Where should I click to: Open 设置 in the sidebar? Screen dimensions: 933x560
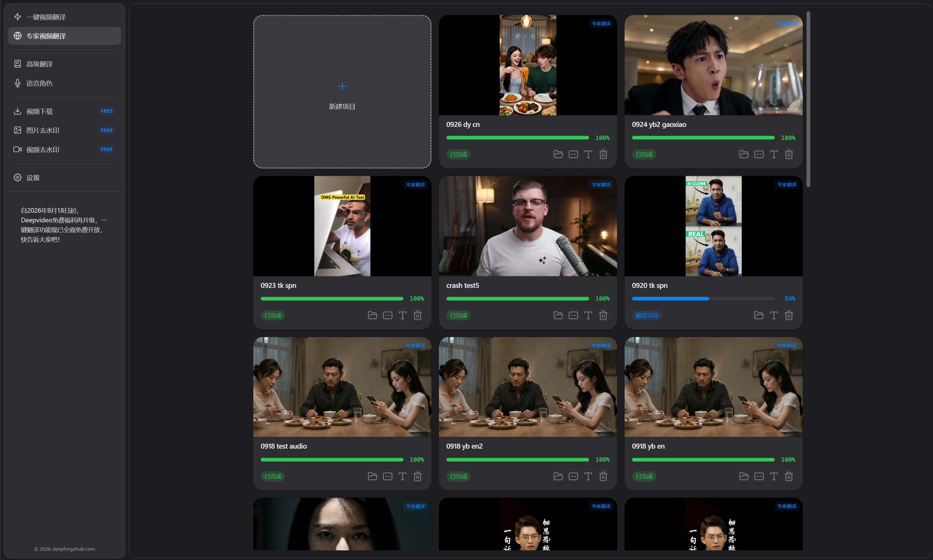(64, 178)
